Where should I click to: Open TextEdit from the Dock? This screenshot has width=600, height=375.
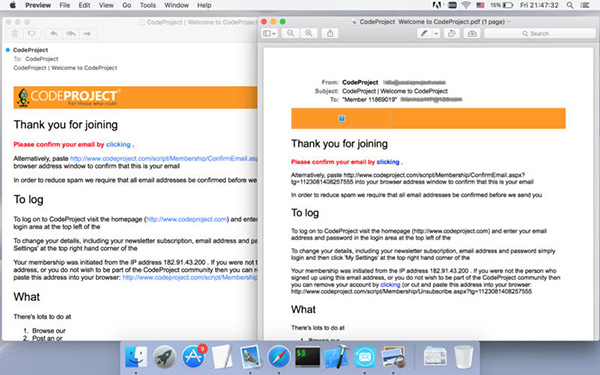click(x=222, y=356)
